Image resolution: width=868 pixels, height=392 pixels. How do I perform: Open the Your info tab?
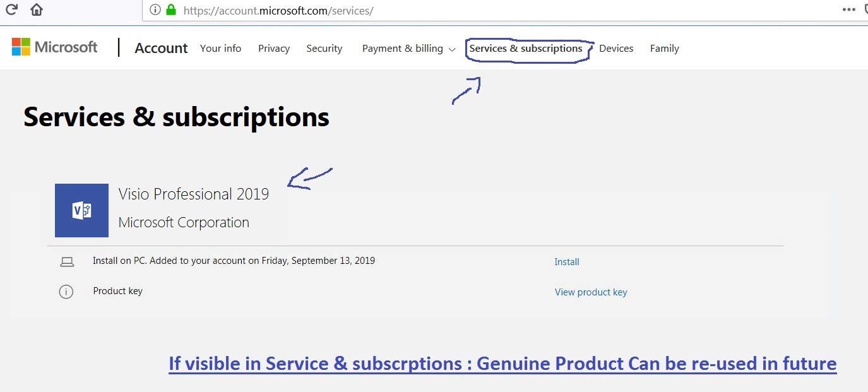220,49
